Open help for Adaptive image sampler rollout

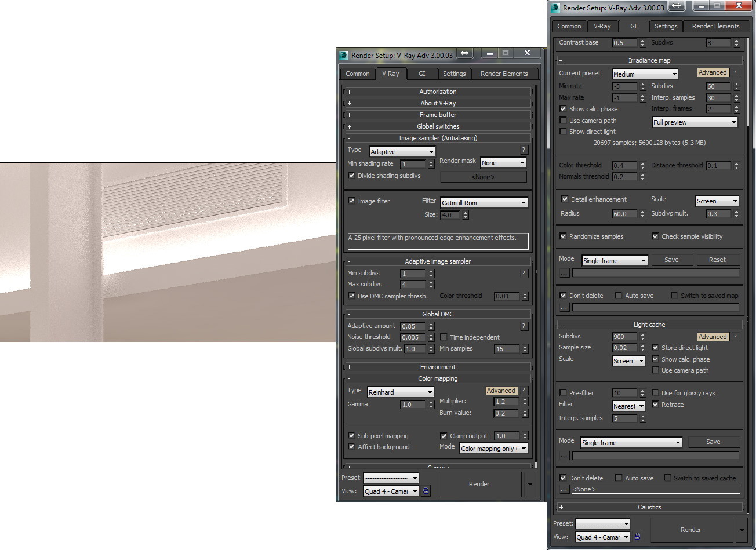point(524,273)
